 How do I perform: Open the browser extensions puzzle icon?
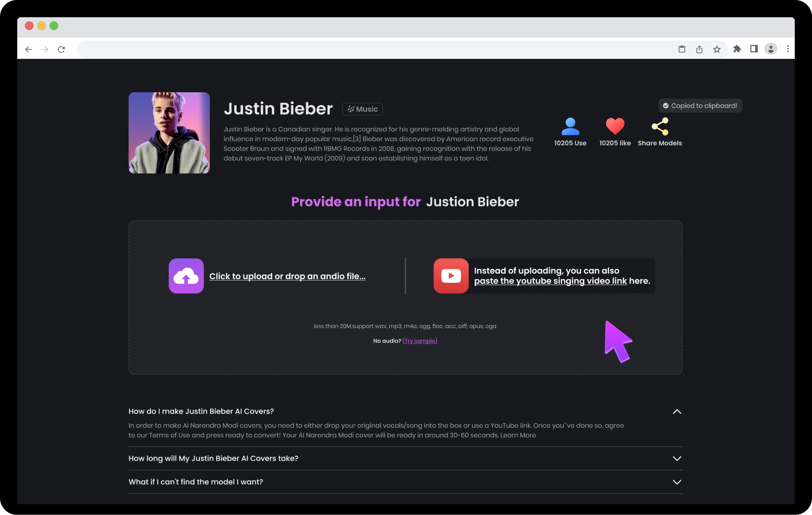[737, 49]
